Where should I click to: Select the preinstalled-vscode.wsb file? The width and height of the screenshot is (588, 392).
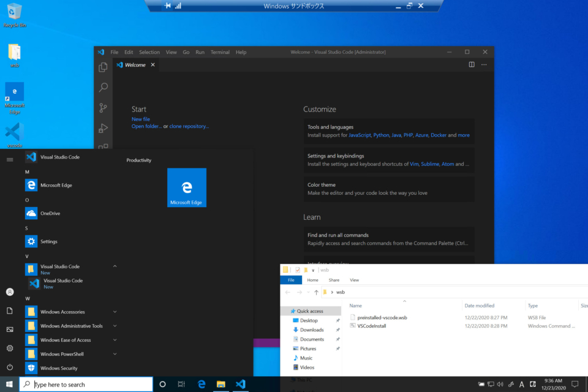coord(382,317)
